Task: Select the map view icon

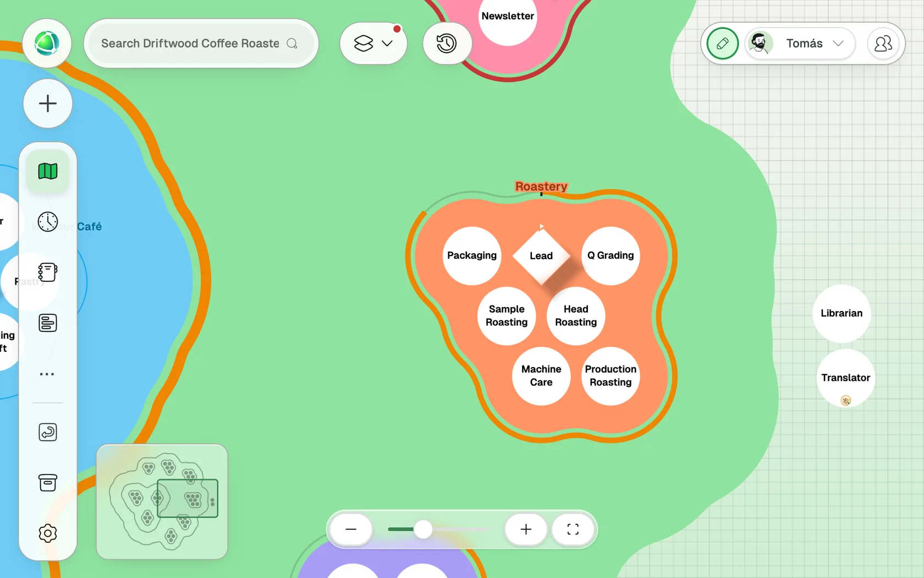Action: point(48,171)
